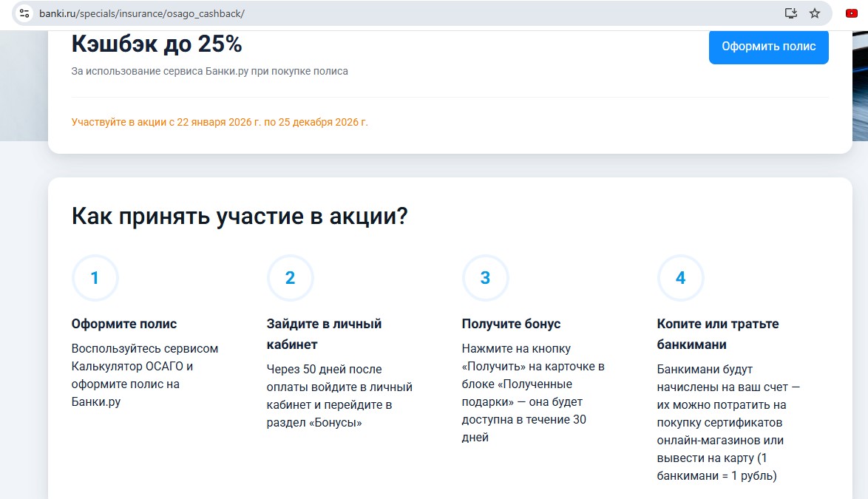Open the red YouTube extension icon
868x499 pixels.
pos(852,13)
